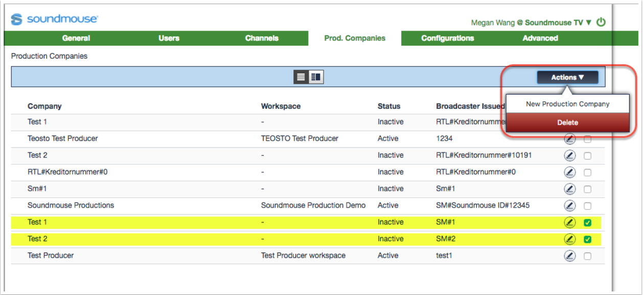Edit the Soundmouse Productions company
This screenshot has height=295, width=644.
click(x=570, y=206)
